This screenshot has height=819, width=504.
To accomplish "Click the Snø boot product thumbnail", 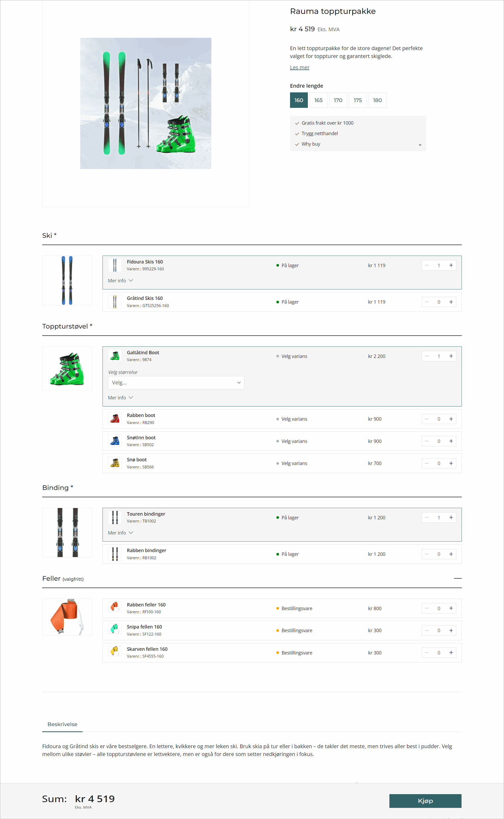I will 115,463.
